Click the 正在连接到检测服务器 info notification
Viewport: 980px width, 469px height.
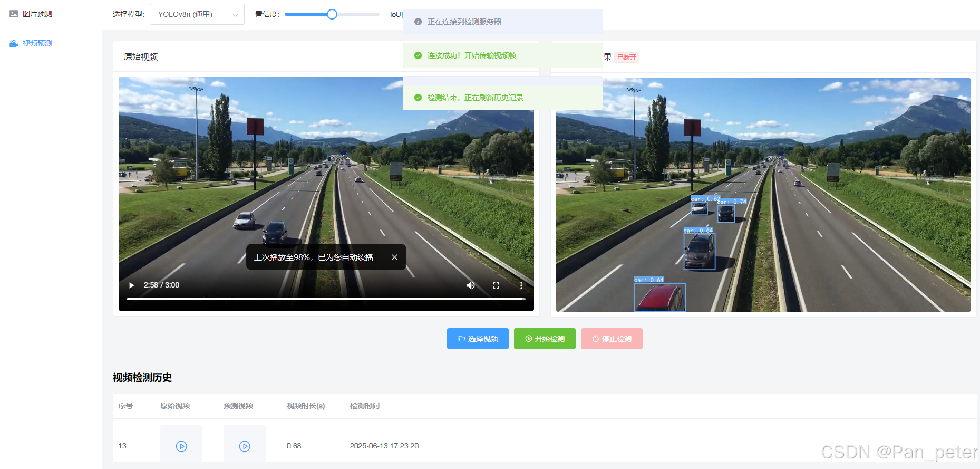503,22
